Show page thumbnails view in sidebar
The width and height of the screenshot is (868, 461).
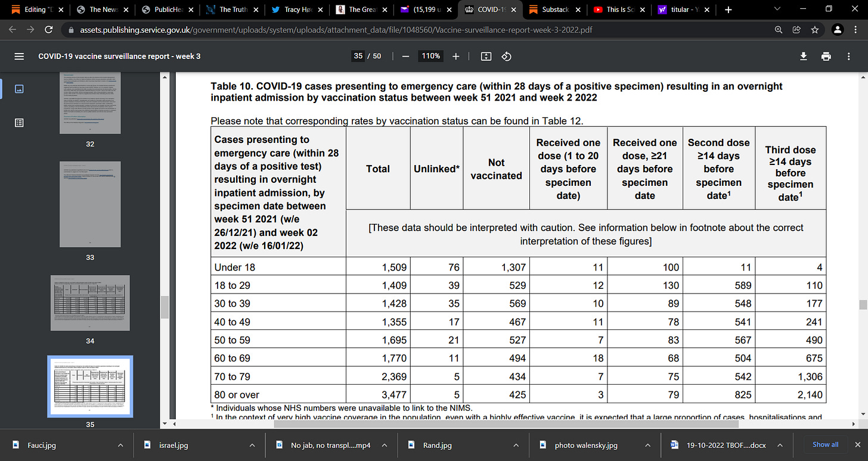coord(19,89)
